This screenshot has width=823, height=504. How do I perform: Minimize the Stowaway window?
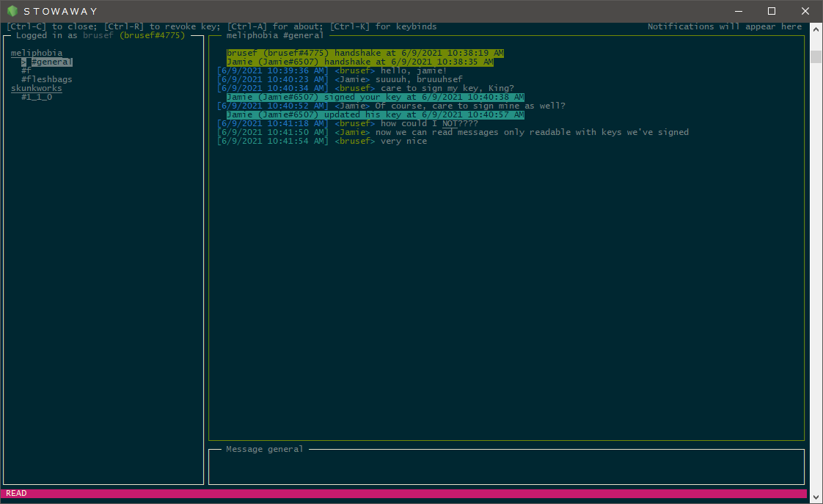738,11
